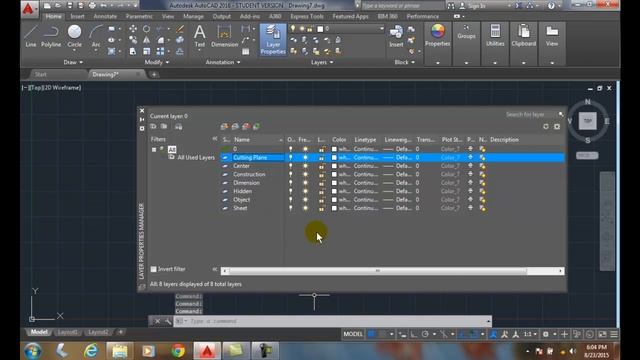Select the Line draw tool

tap(31, 36)
